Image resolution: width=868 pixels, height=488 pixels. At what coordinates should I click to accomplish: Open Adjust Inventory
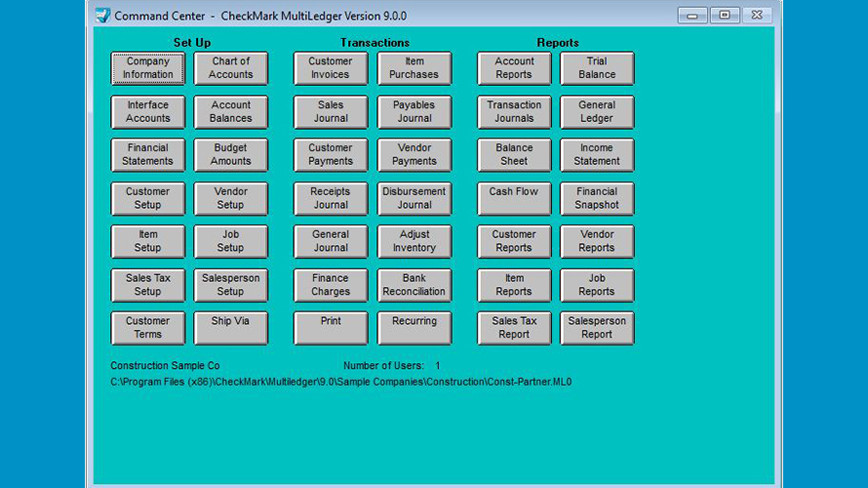point(414,241)
